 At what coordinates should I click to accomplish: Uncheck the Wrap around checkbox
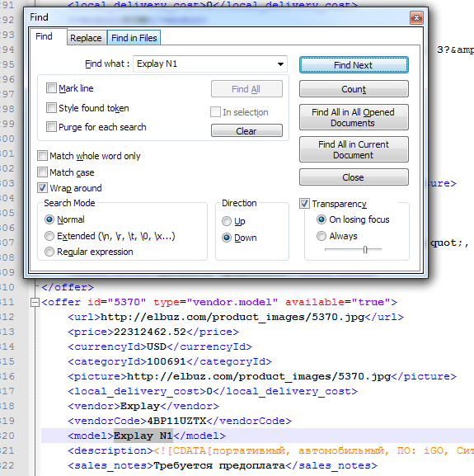(43, 188)
